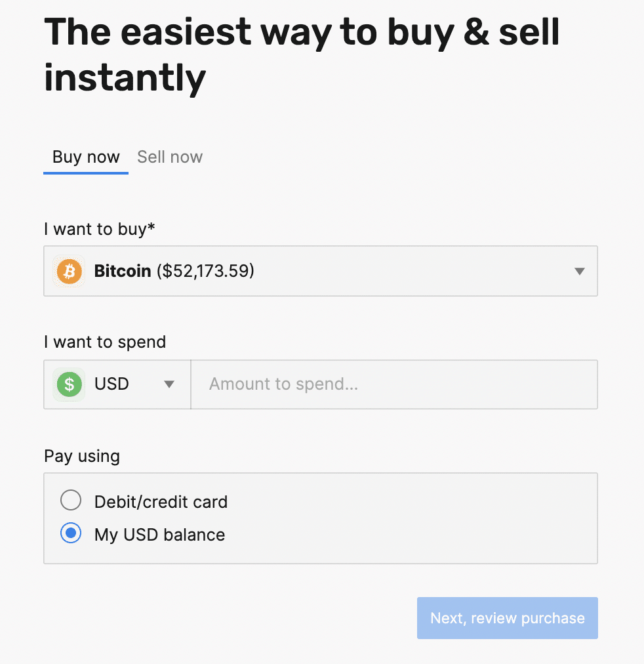Focus the Amount to spend field
This screenshot has width=644, height=664.
pos(394,384)
